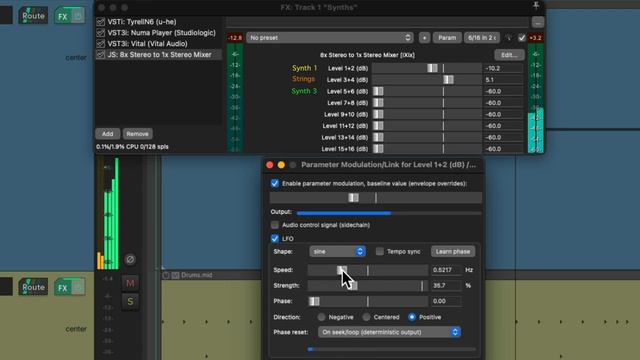This screenshot has width=640, height=360.
Task: Click the Speed value field 0.5217
Action: pos(447,270)
